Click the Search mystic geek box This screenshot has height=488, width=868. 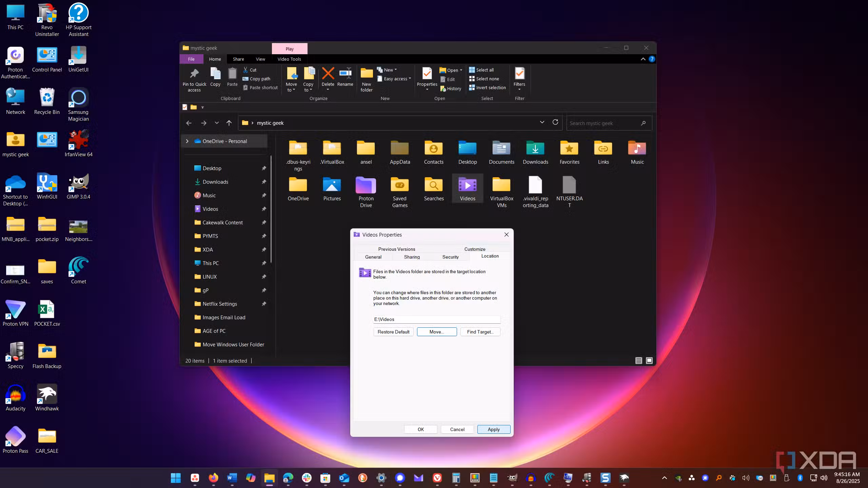(609, 123)
